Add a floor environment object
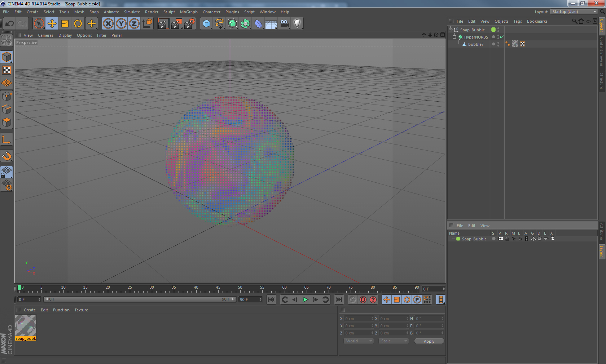The width and height of the screenshot is (606, 364). [271, 24]
